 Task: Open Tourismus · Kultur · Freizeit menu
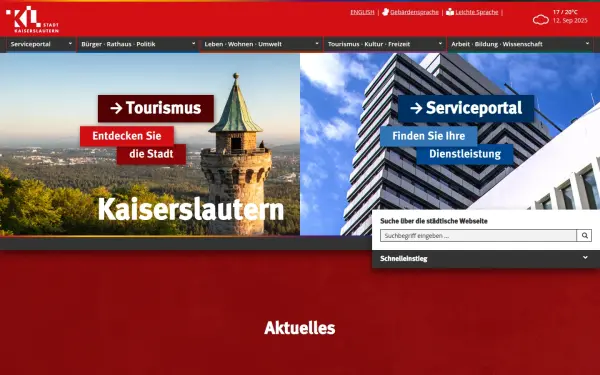(369, 44)
